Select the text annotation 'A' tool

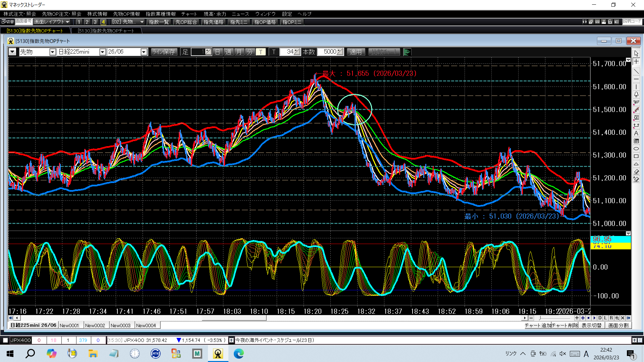click(636, 133)
